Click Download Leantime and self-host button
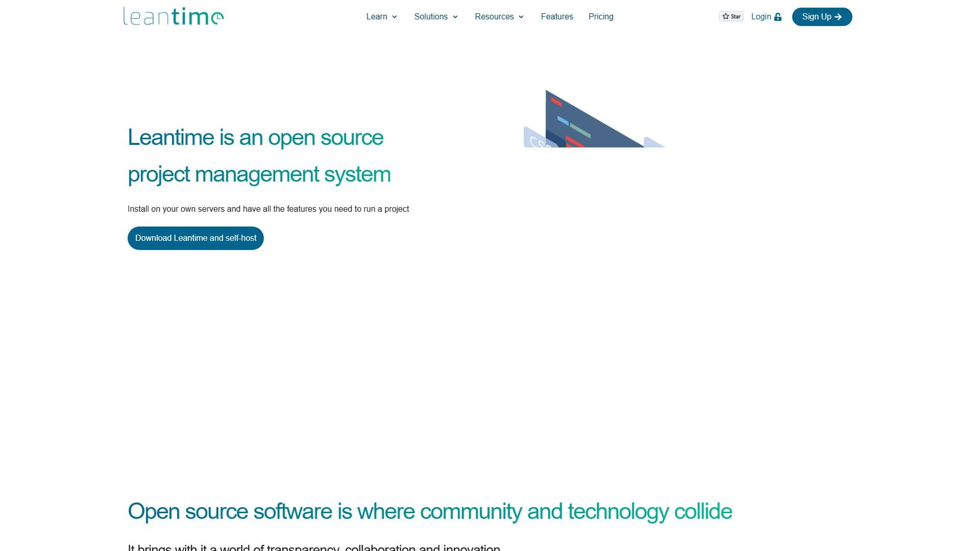This screenshot has height=551, width=980. (x=195, y=238)
